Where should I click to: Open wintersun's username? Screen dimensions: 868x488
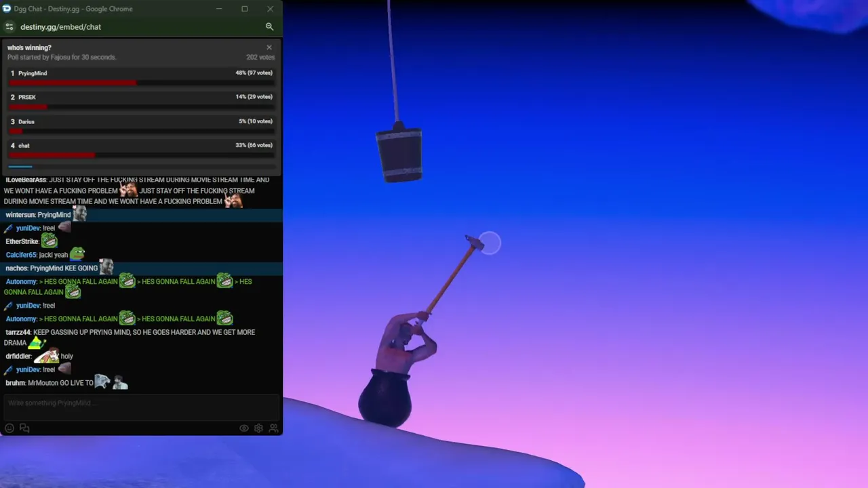(20, 215)
